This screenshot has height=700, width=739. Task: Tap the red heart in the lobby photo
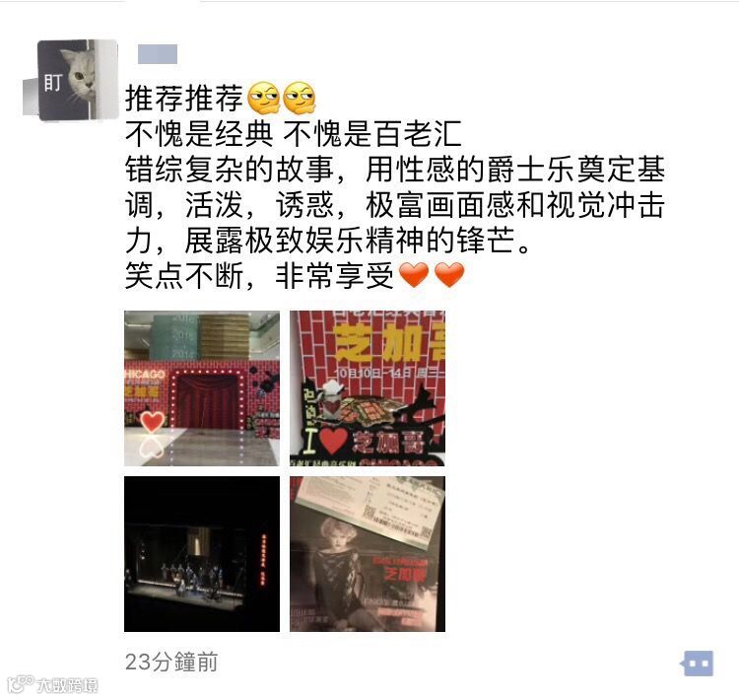coord(153,421)
